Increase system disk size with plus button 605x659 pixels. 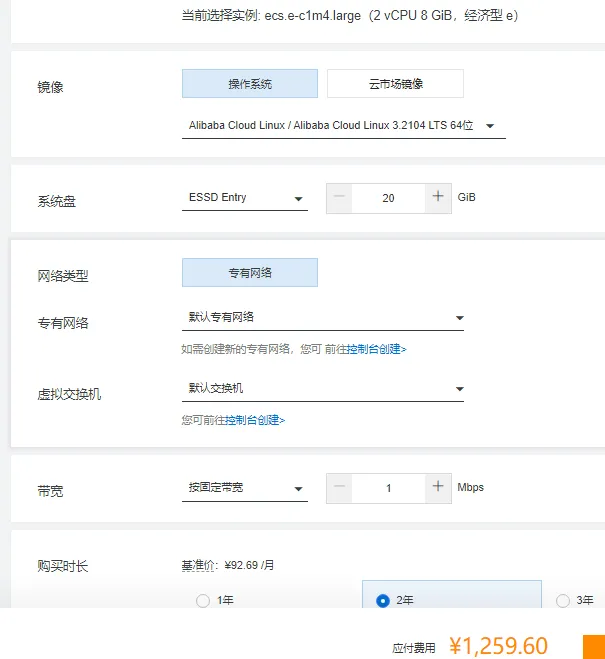tap(438, 198)
